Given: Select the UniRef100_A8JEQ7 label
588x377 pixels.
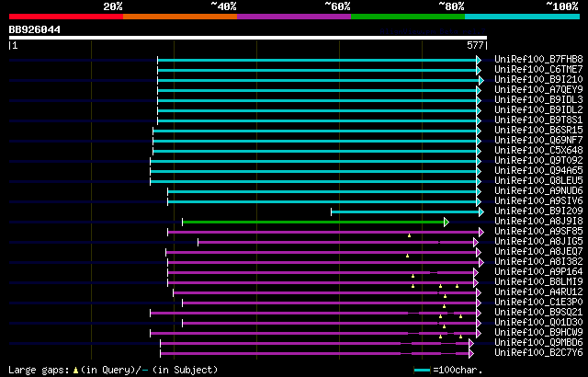Looking at the screenshot, I should click(x=538, y=252).
